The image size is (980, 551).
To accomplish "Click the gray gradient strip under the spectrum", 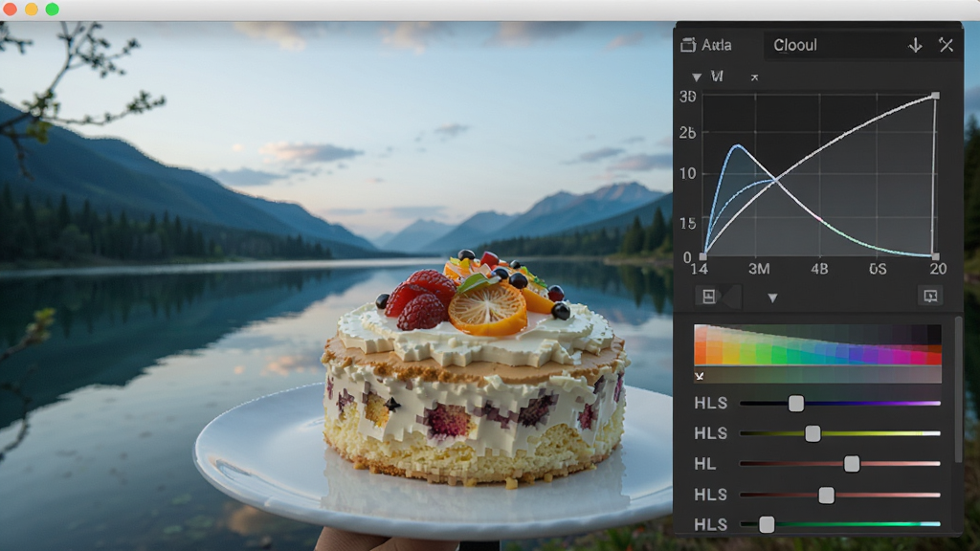I will coord(817,375).
